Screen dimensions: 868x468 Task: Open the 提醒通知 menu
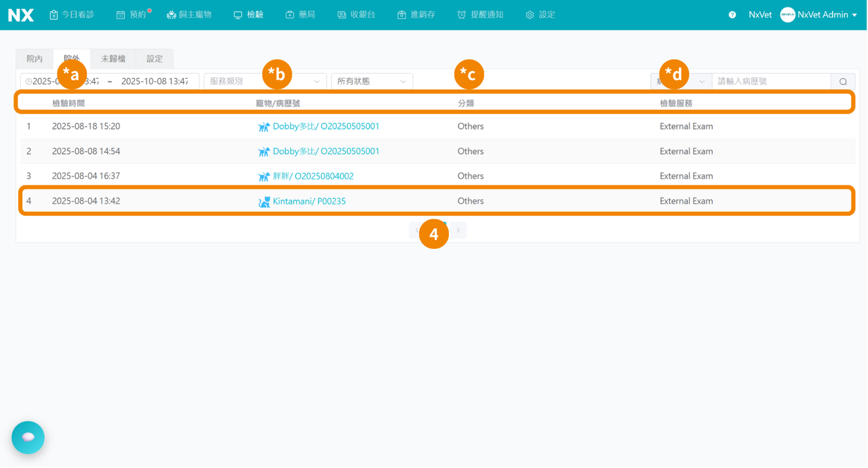pos(480,15)
